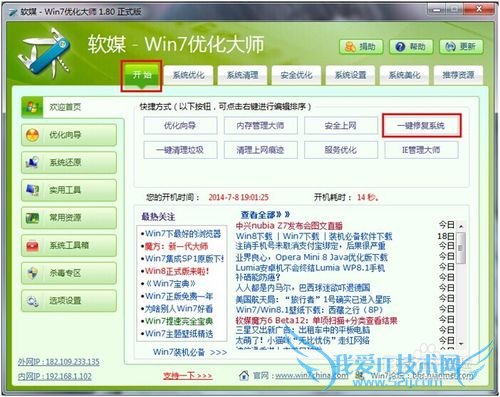500x397 pixels.
Task: Click the news list scroll up arrow
Action: pos(461,226)
